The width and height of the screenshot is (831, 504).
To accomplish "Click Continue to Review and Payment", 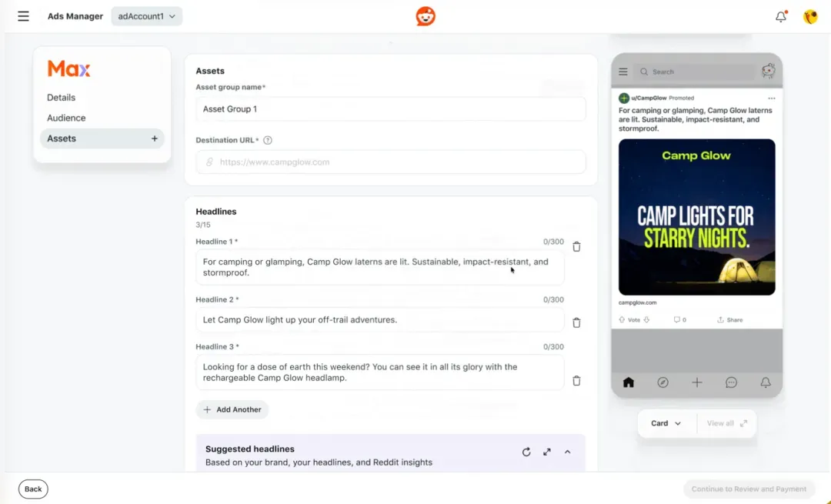I will point(749,489).
